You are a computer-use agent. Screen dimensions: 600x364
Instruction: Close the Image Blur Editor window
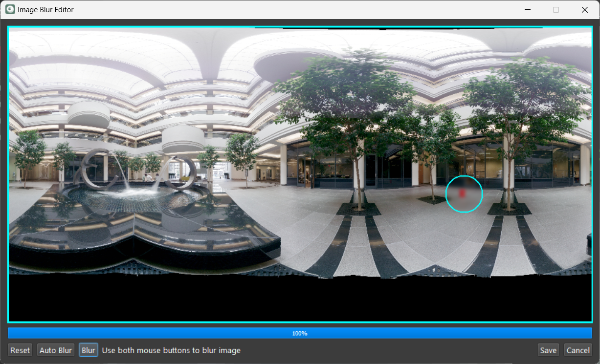(x=584, y=10)
